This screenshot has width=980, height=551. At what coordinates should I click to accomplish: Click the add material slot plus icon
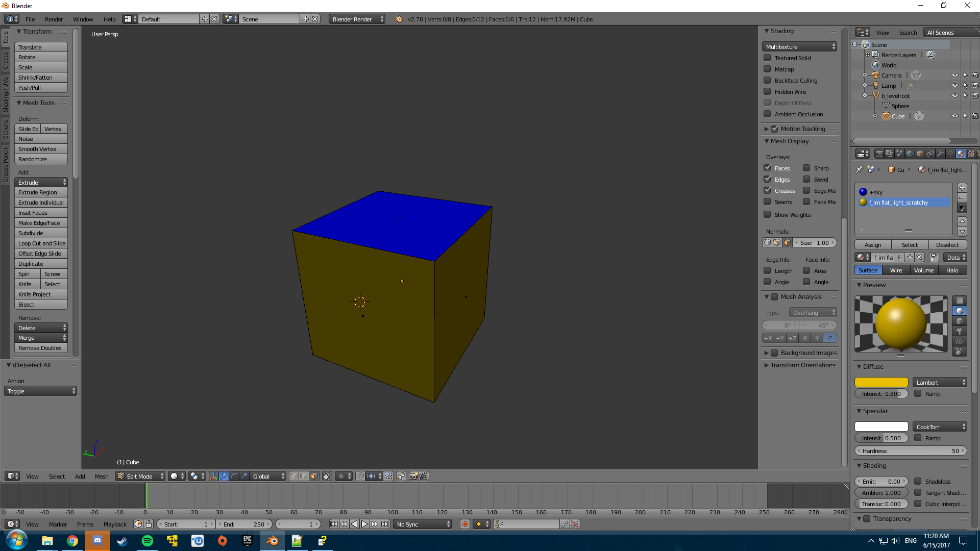(x=962, y=188)
